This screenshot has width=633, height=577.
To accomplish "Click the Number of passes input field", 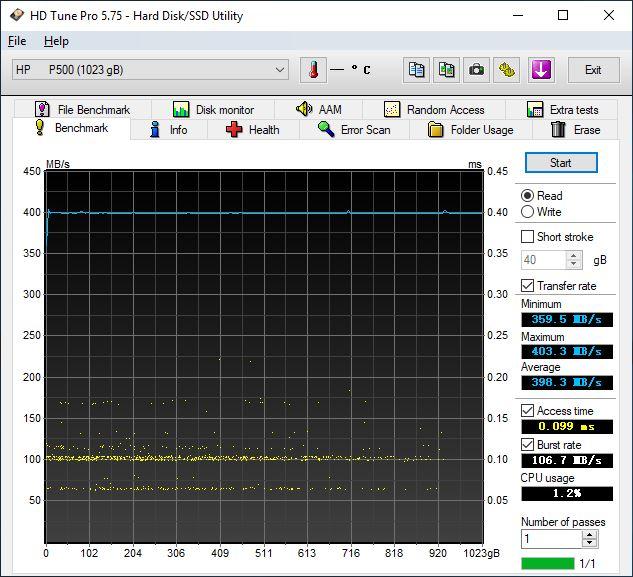I will tap(551, 539).
